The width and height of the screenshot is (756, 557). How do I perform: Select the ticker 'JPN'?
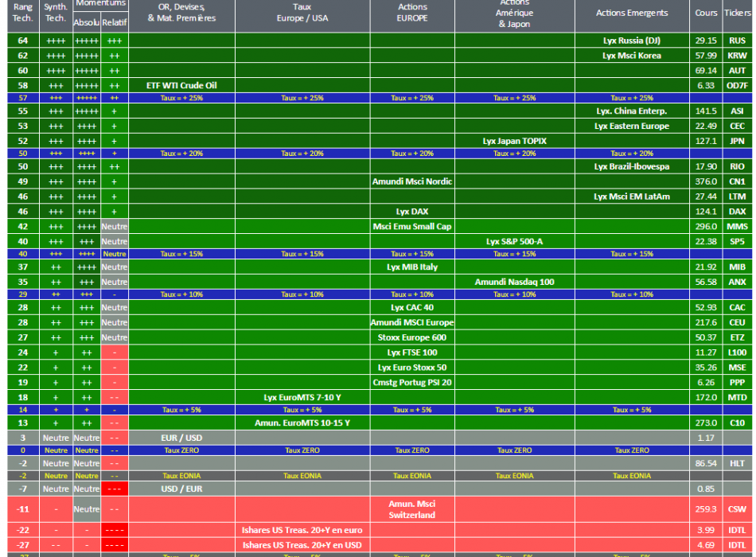click(x=737, y=141)
